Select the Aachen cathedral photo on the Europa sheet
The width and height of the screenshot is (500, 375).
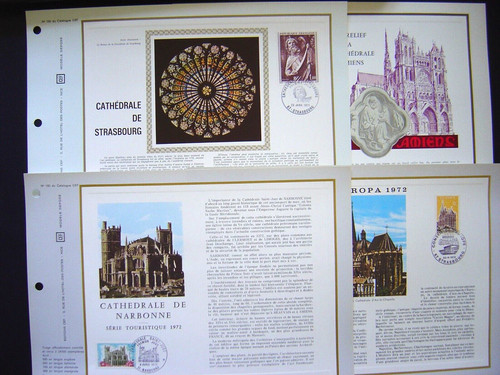pos(379,246)
